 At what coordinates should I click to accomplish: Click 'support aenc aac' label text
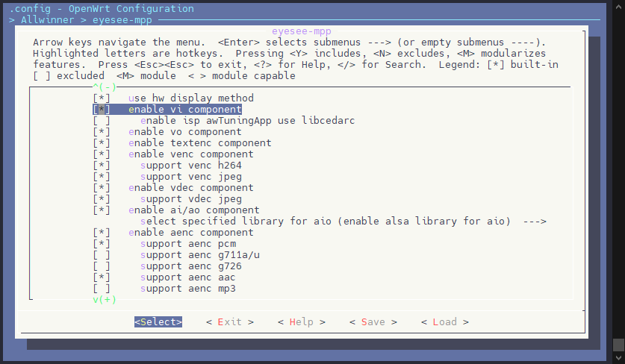point(187,277)
